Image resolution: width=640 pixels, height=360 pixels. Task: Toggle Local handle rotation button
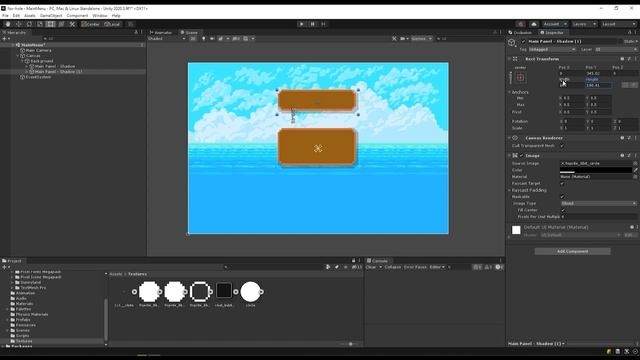[112, 24]
